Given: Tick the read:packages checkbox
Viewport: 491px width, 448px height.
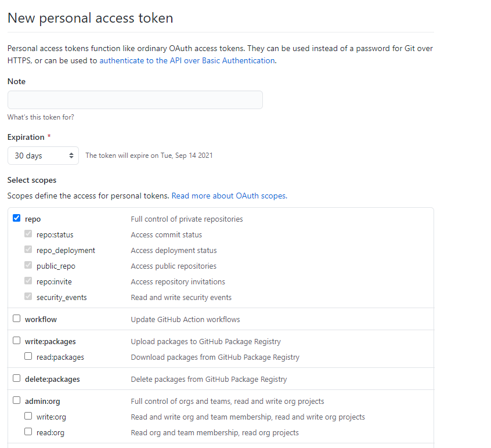Looking at the screenshot, I should [x=28, y=356].
